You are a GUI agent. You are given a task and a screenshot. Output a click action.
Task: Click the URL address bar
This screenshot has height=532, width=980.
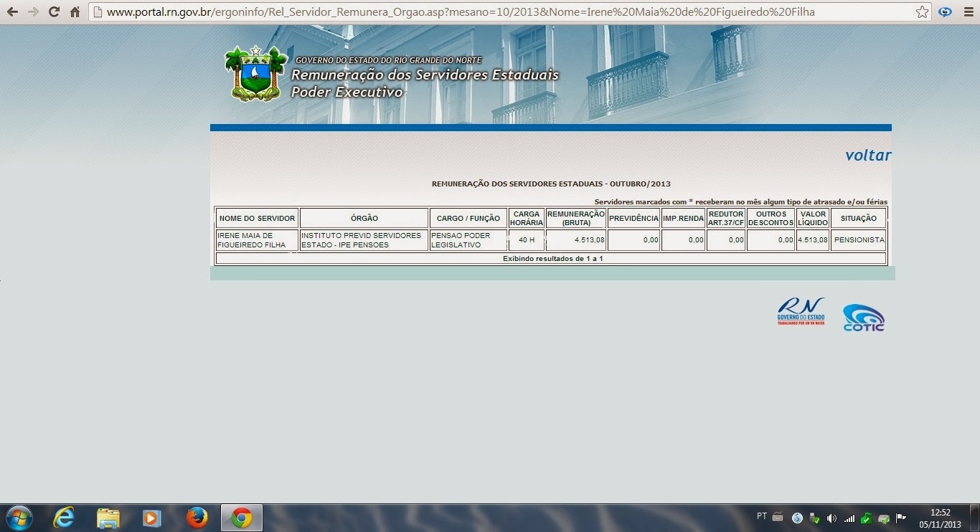[x=502, y=12]
